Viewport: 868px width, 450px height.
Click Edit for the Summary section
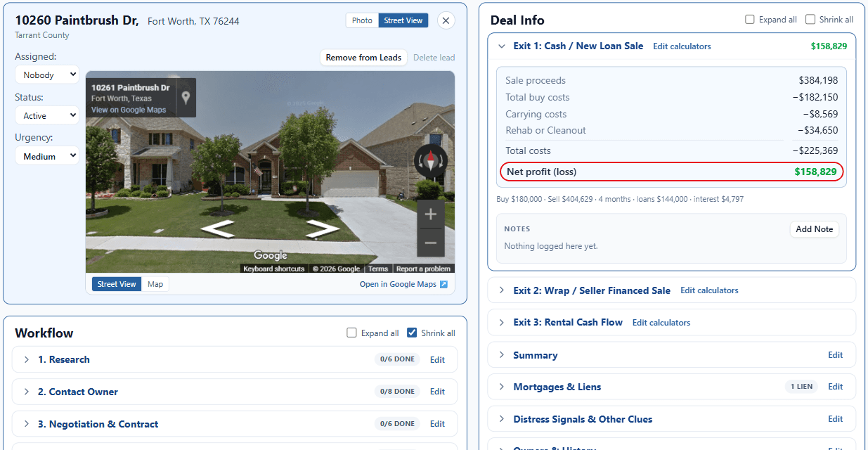(x=835, y=355)
